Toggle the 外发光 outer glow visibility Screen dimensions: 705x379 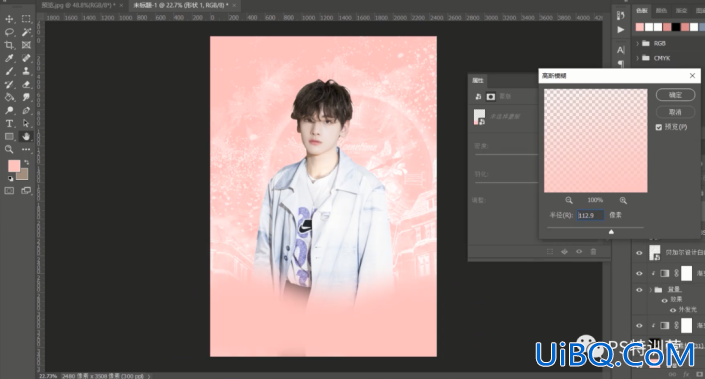[673, 310]
